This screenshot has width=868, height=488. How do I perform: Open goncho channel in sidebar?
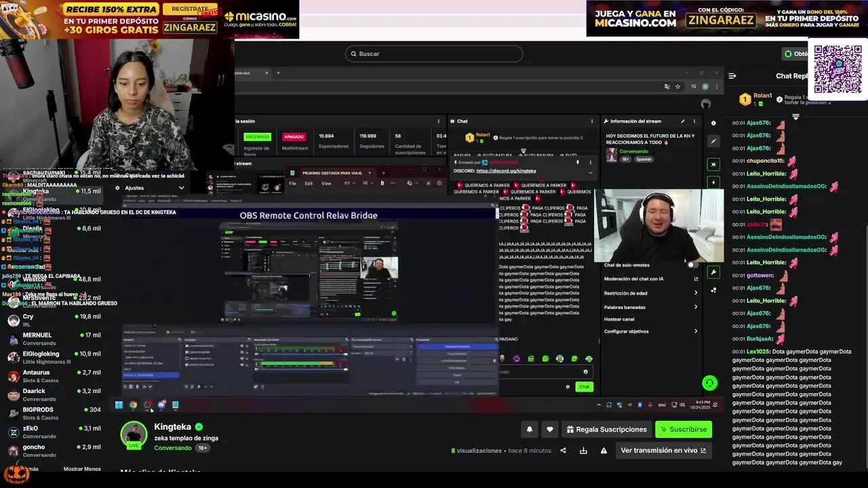pyautogui.click(x=53, y=451)
